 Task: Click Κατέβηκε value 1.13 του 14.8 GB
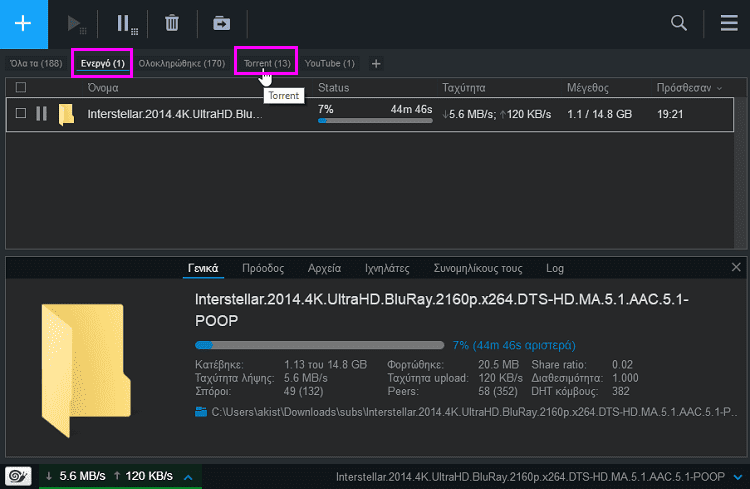pyautogui.click(x=325, y=365)
